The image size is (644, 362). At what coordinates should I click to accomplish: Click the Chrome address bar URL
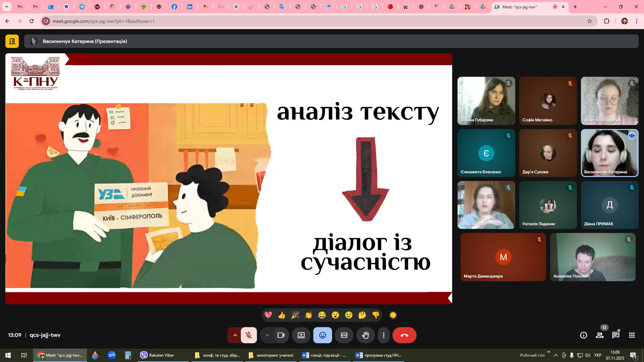pyautogui.click(x=103, y=21)
